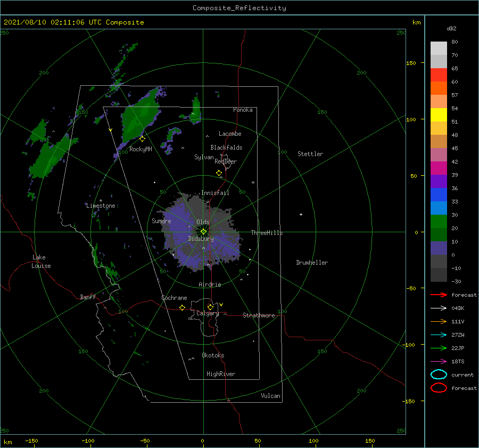Viewport: 479px width, 448px height.
Task: Click the -150 tick label on bottom axis
Action: [x=31, y=441]
